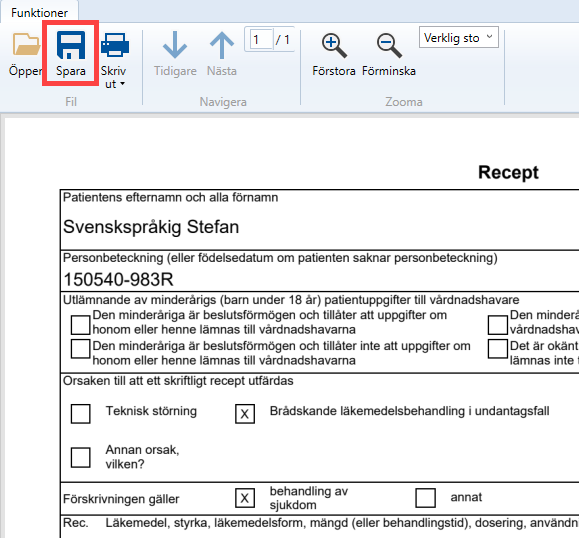Check the annat checkbox

pyautogui.click(x=425, y=498)
